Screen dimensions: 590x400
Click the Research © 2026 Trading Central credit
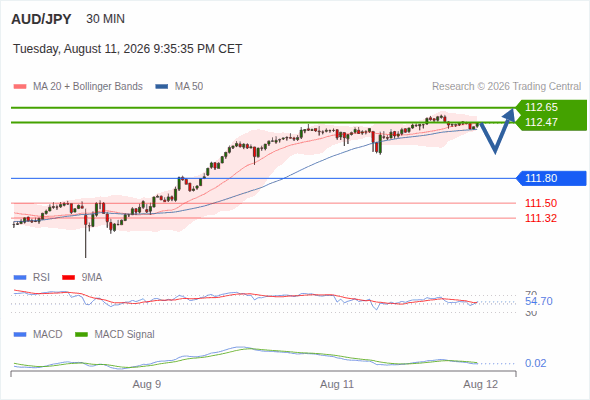pyautogui.click(x=506, y=87)
